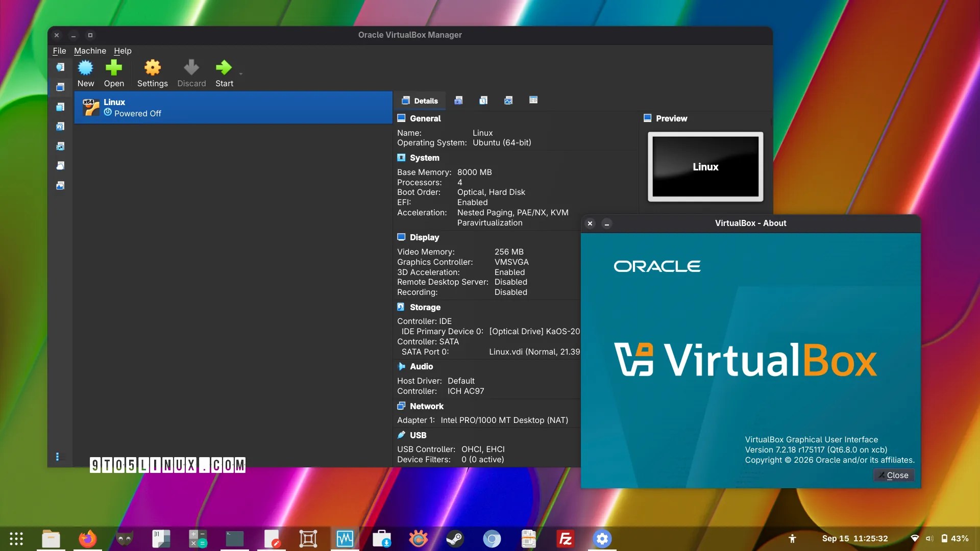Open the calculator from the taskbar
This screenshot has height=551, width=980.
click(x=198, y=539)
